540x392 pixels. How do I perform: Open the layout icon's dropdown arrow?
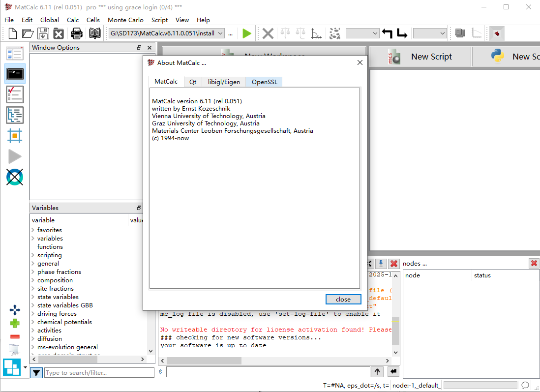coord(25,367)
